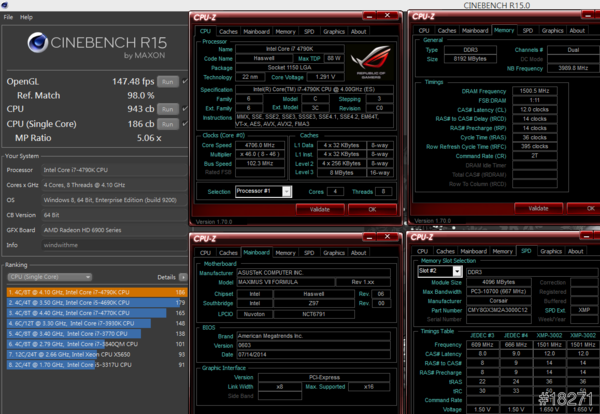Run the CPU (Single Core) benchmark

tap(167, 123)
